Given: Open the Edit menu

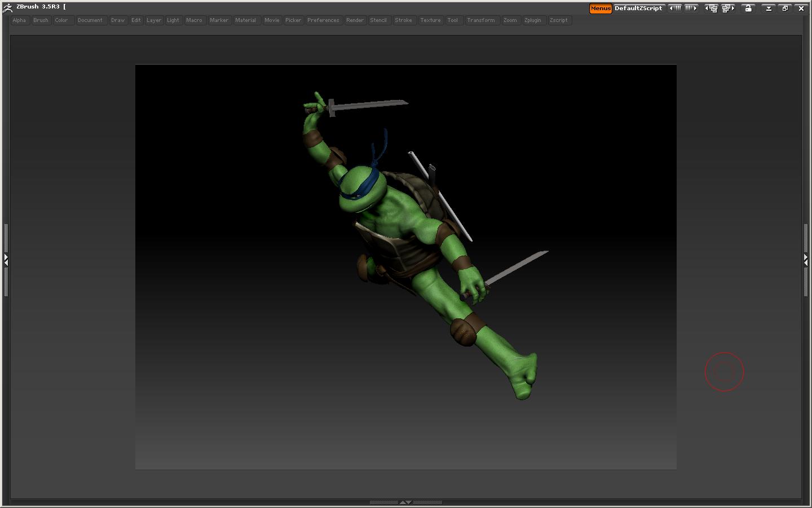Looking at the screenshot, I should pyautogui.click(x=136, y=20).
